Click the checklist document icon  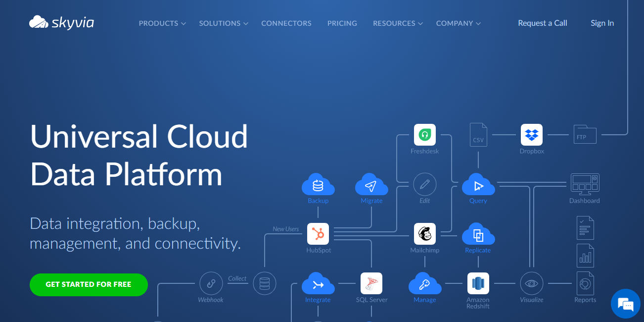[x=585, y=228]
